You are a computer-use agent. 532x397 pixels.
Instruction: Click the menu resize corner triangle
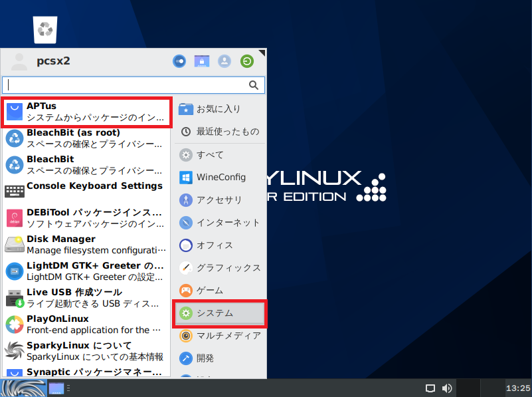[x=262, y=53]
